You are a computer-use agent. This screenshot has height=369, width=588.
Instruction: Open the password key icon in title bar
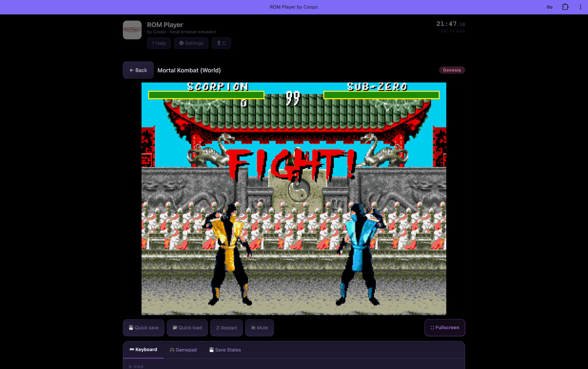point(549,7)
